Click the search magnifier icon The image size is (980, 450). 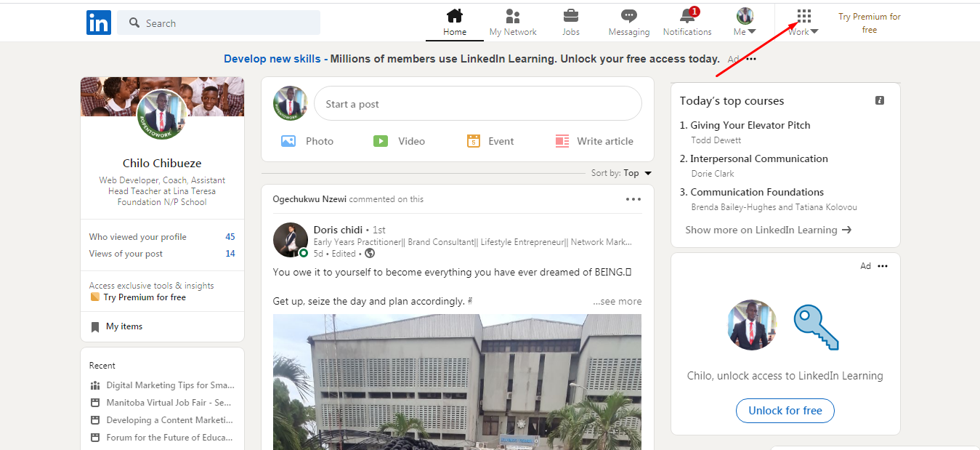click(134, 23)
